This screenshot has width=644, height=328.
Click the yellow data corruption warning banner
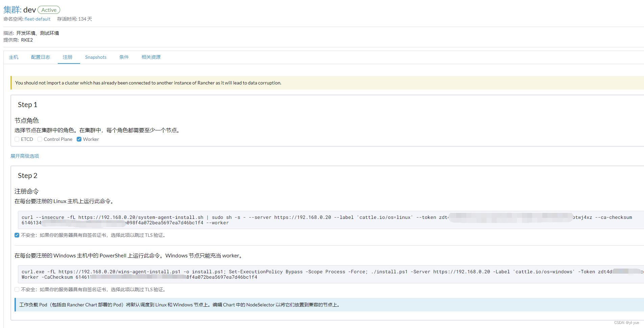[327, 83]
